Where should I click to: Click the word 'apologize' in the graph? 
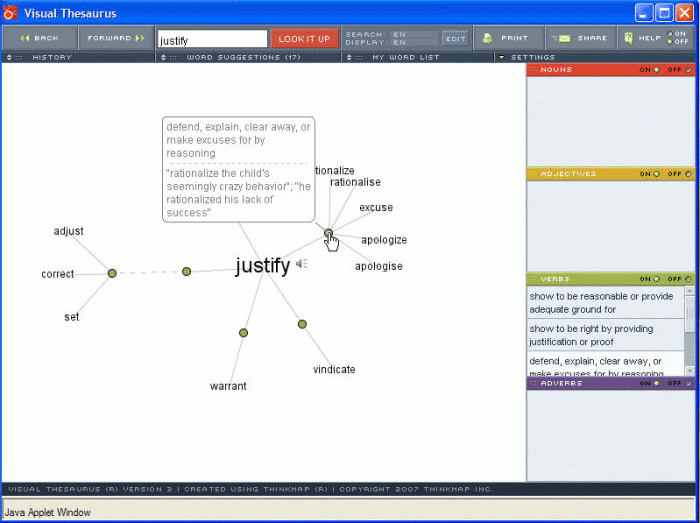[384, 240]
